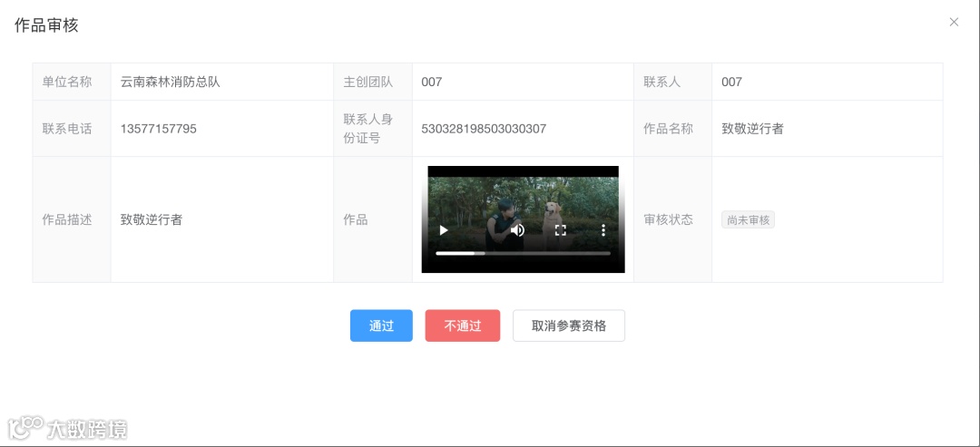The height and width of the screenshot is (447, 980).
Task: Select the 主创团队 value 007
Action: (432, 82)
